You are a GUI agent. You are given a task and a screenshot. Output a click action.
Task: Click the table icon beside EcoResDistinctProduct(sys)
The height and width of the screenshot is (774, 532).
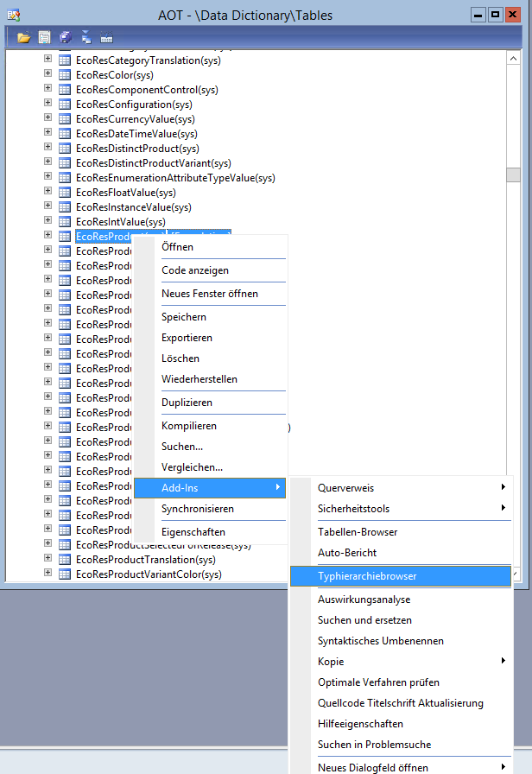(x=65, y=149)
